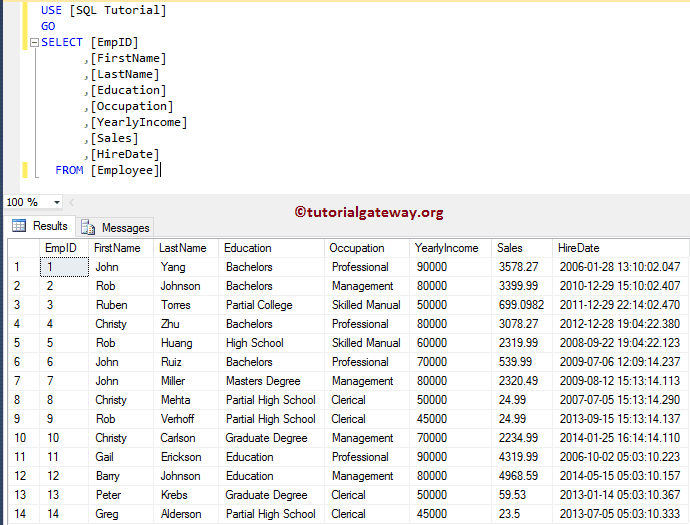Click the last name Erickson cell

[186, 457]
